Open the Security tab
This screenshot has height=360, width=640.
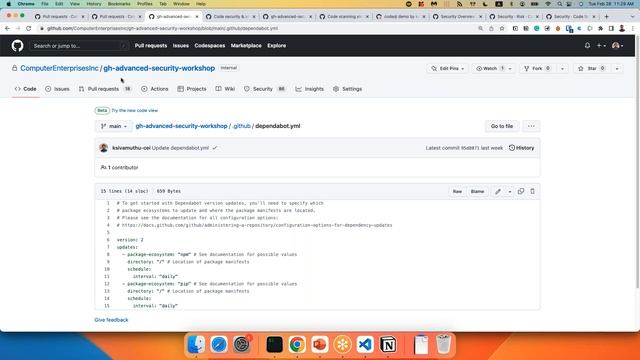tap(264, 89)
